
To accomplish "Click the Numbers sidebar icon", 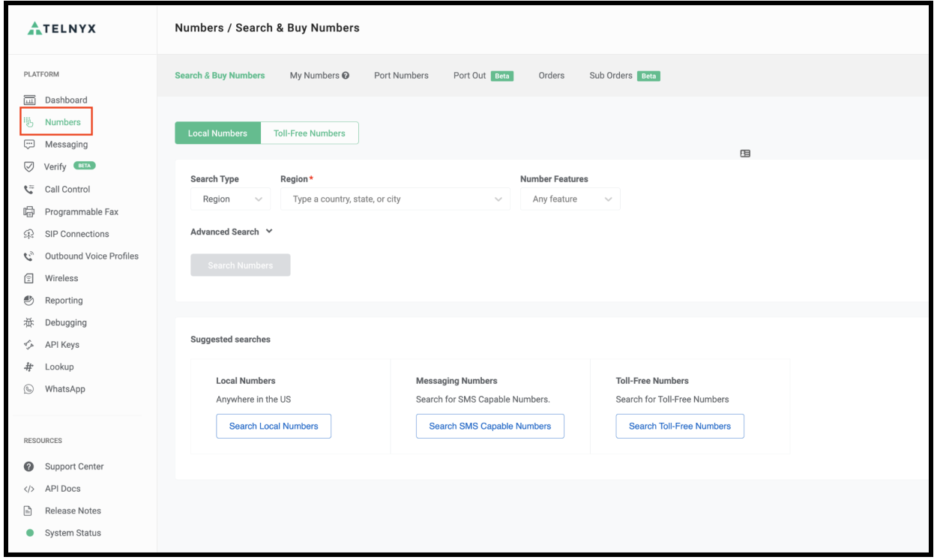I will pyautogui.click(x=29, y=122).
